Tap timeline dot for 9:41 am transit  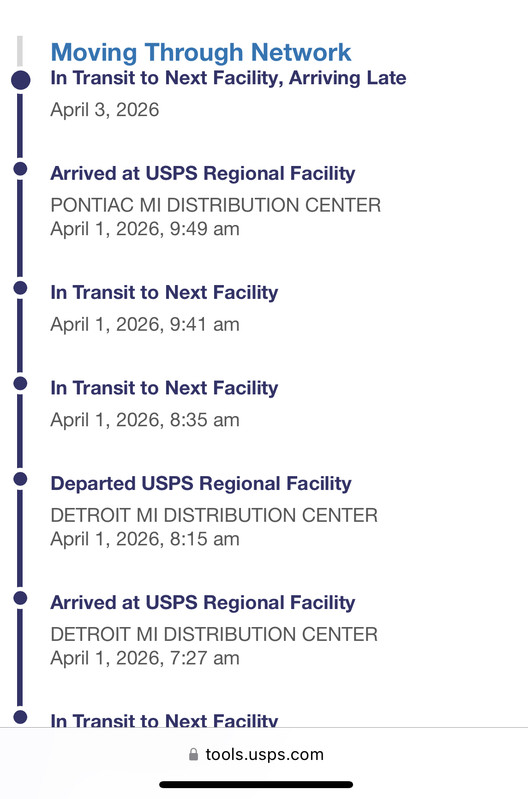click(20, 288)
